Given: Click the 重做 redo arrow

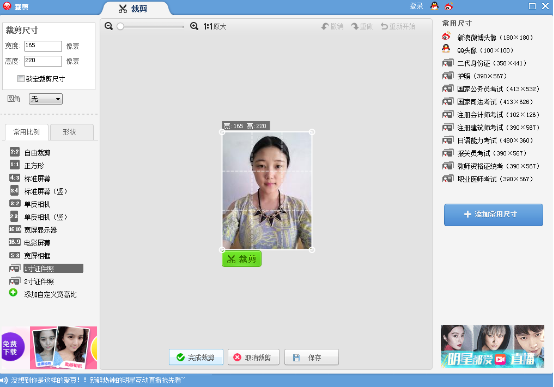Looking at the screenshot, I should pos(355,27).
